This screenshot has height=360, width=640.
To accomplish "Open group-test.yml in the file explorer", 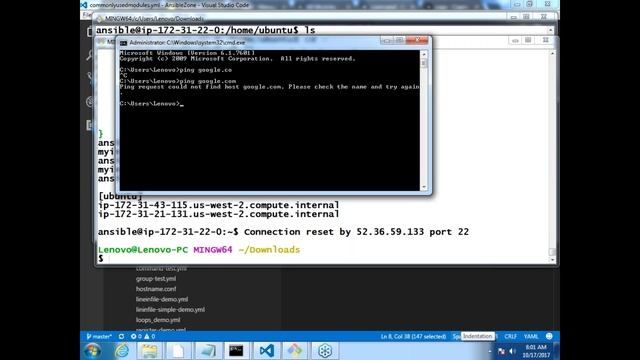I will click(x=156, y=279).
